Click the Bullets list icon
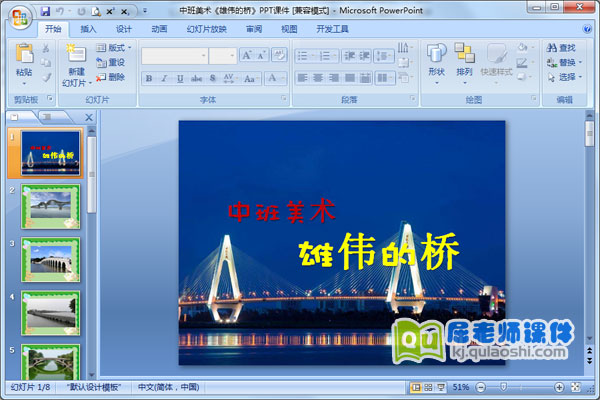The image size is (600, 400). coord(305,56)
